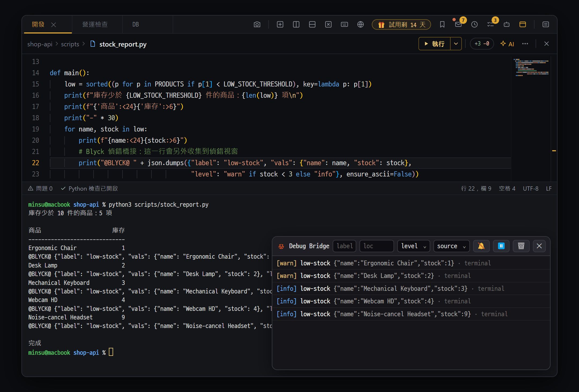Expand the 執行 run options dropdown arrow

[456, 44]
